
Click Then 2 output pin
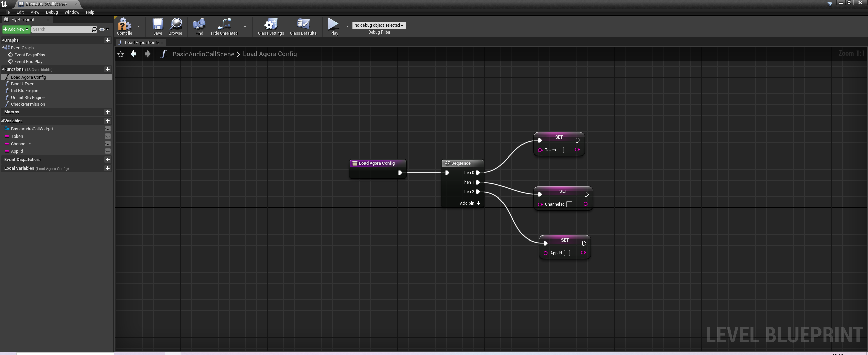click(x=478, y=192)
